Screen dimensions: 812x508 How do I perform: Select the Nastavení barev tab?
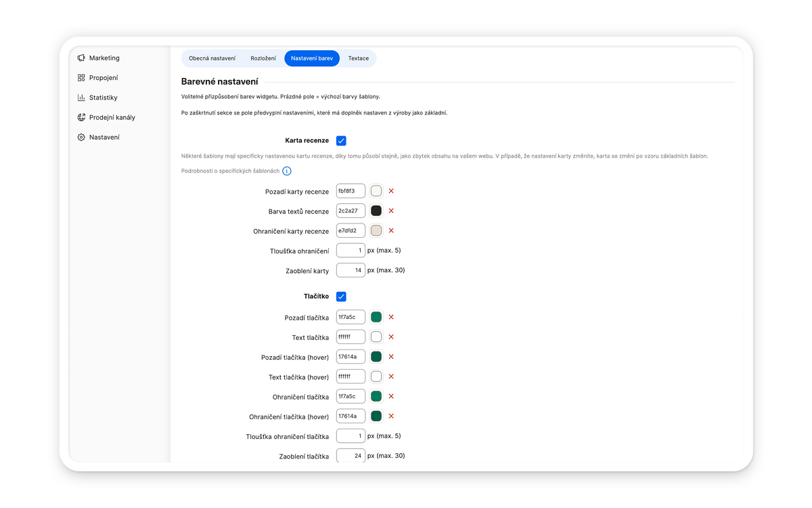coord(312,58)
